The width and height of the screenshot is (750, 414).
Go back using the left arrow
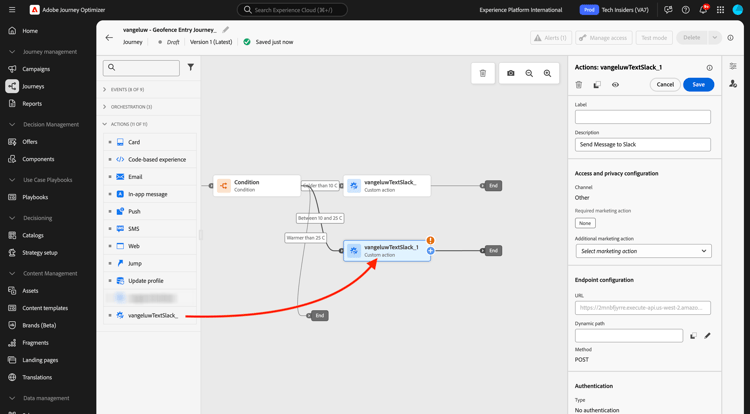click(109, 38)
